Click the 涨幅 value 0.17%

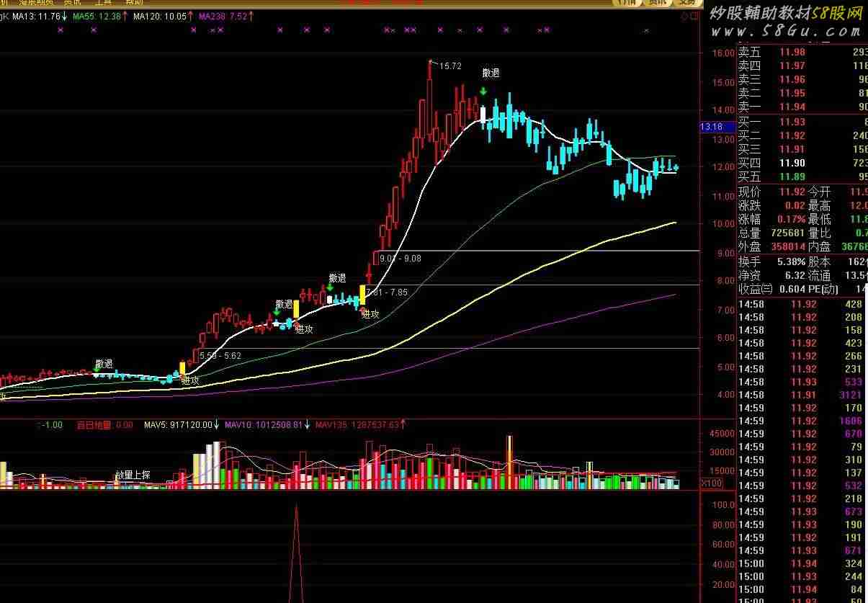click(790, 219)
